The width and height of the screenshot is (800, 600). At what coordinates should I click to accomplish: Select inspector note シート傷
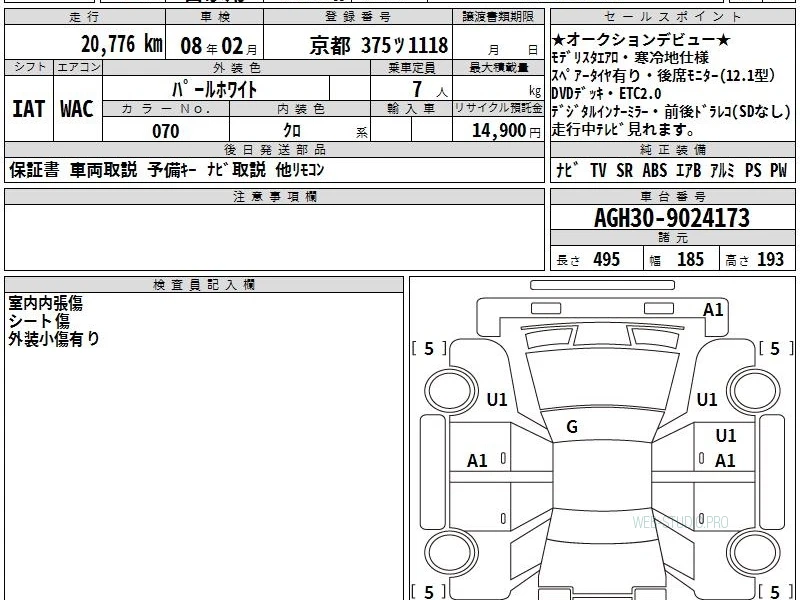(x=39, y=321)
